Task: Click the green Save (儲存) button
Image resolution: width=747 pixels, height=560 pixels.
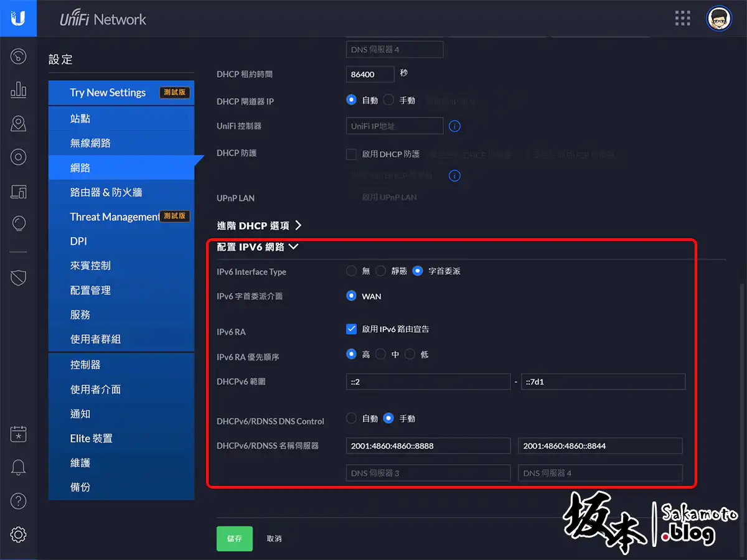Action: (x=235, y=539)
